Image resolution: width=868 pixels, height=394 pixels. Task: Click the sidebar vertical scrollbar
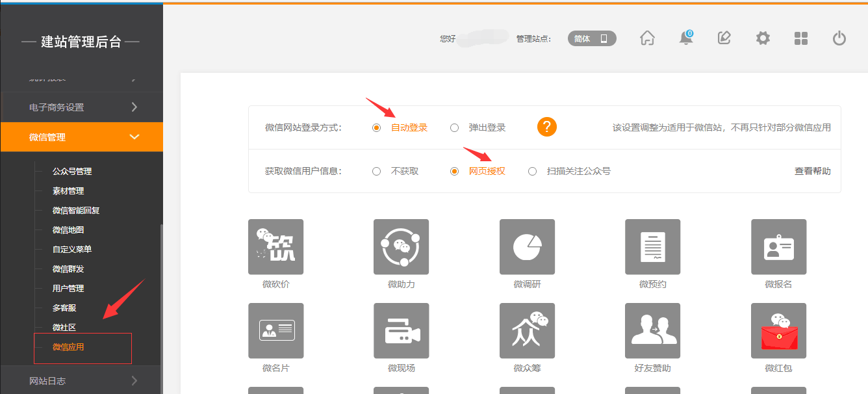point(161,293)
